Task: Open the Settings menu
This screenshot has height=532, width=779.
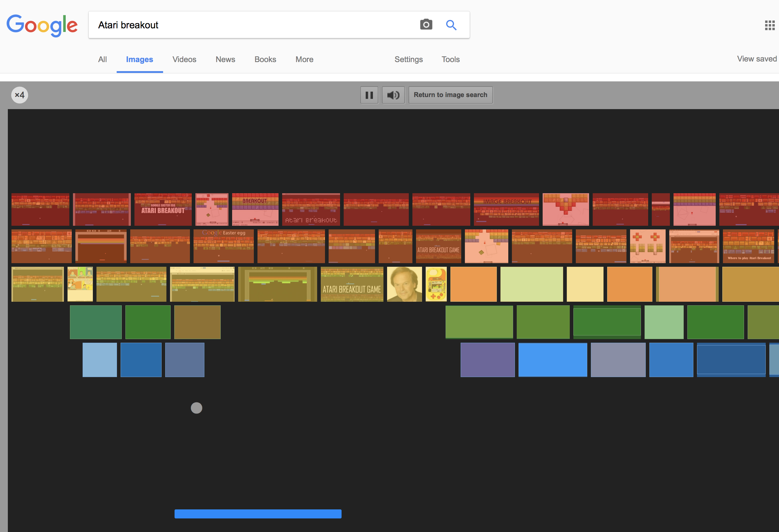Action: coord(408,59)
